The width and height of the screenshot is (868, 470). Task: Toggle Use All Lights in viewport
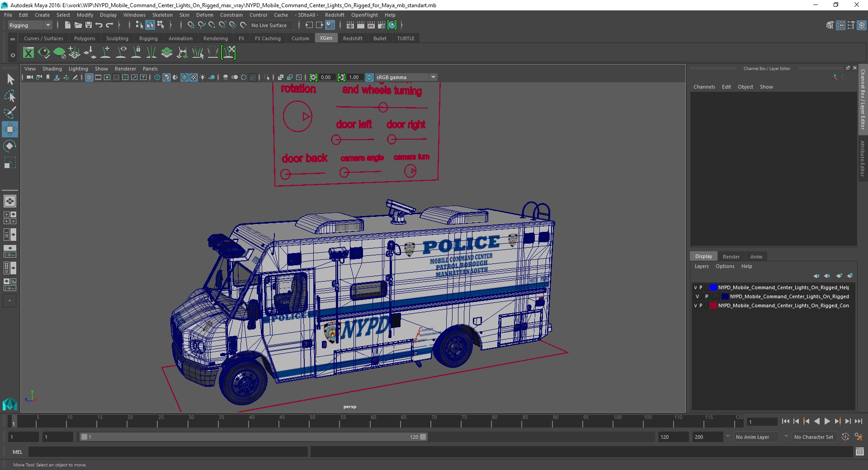pyautogui.click(x=203, y=77)
